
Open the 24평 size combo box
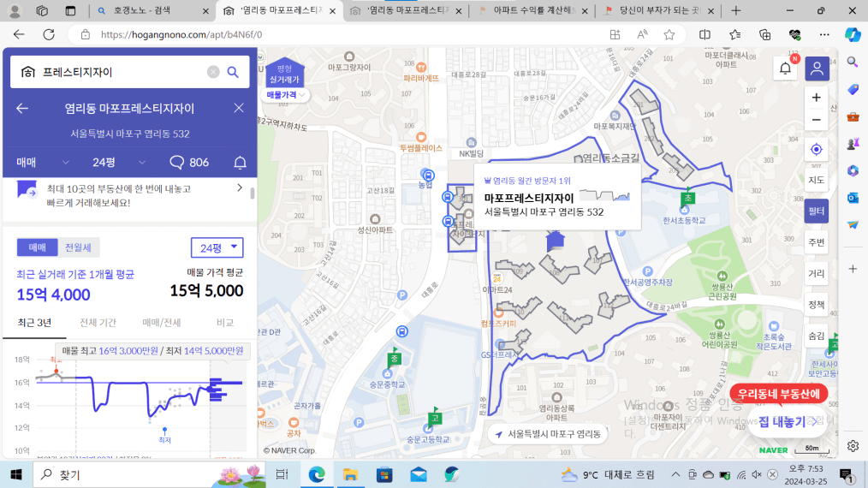click(217, 247)
